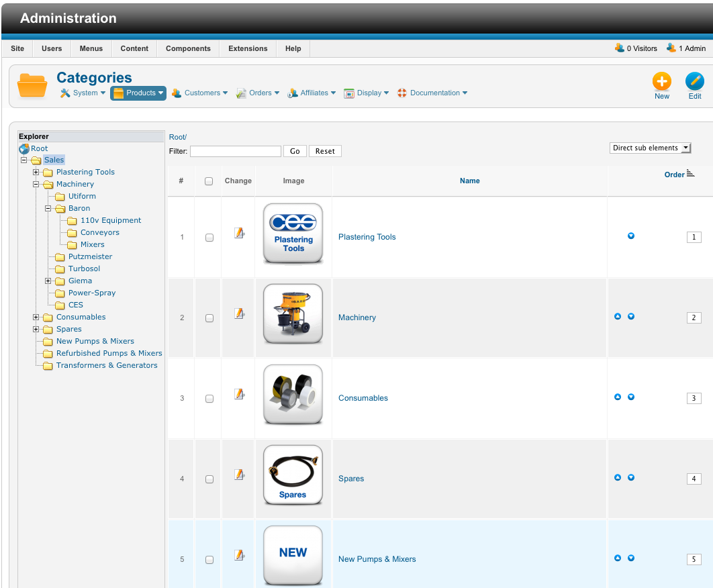
Task: Click the Turbosol folder icon
Action: click(60, 269)
